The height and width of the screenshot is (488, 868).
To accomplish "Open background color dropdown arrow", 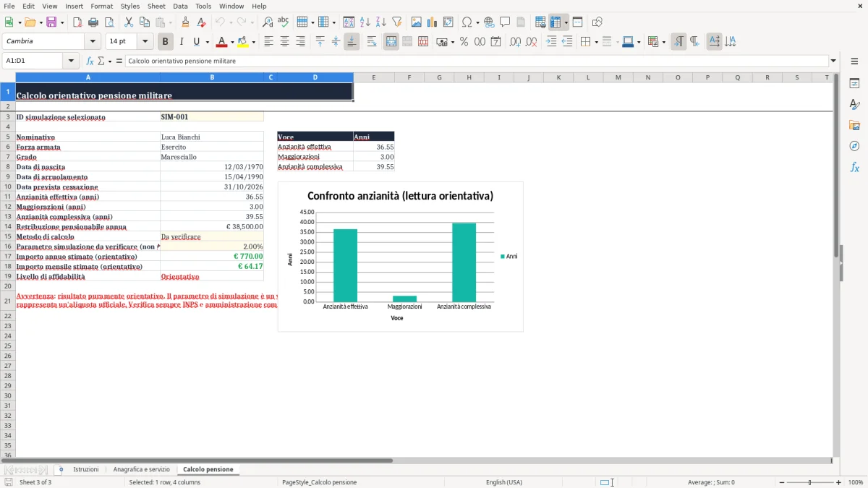I will coord(253,42).
